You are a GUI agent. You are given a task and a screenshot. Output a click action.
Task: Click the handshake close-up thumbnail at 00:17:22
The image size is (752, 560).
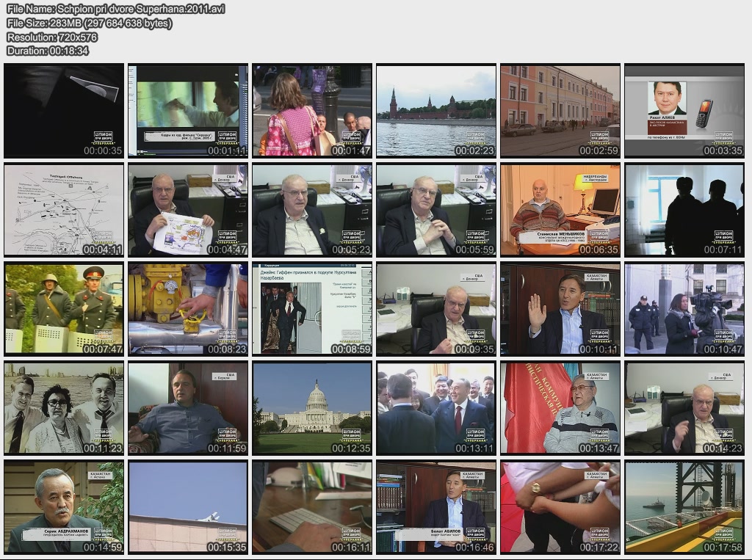(x=560, y=506)
